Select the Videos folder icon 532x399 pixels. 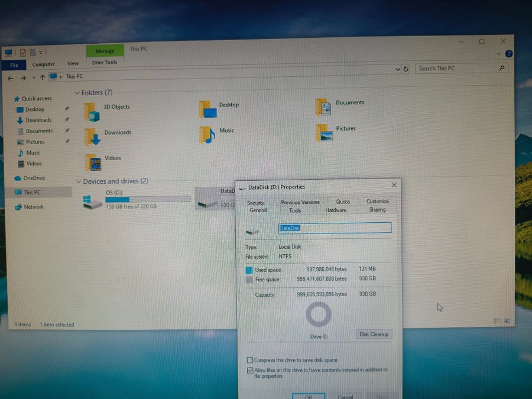92,162
